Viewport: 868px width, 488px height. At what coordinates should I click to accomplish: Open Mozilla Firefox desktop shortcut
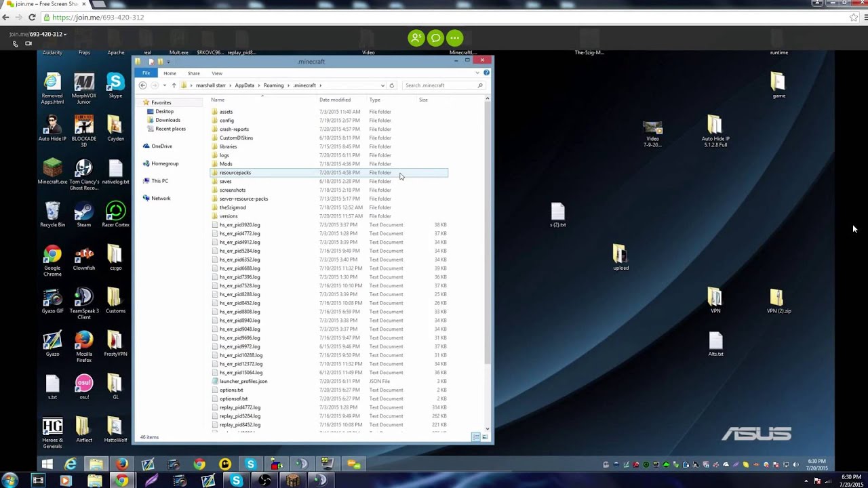(84, 346)
